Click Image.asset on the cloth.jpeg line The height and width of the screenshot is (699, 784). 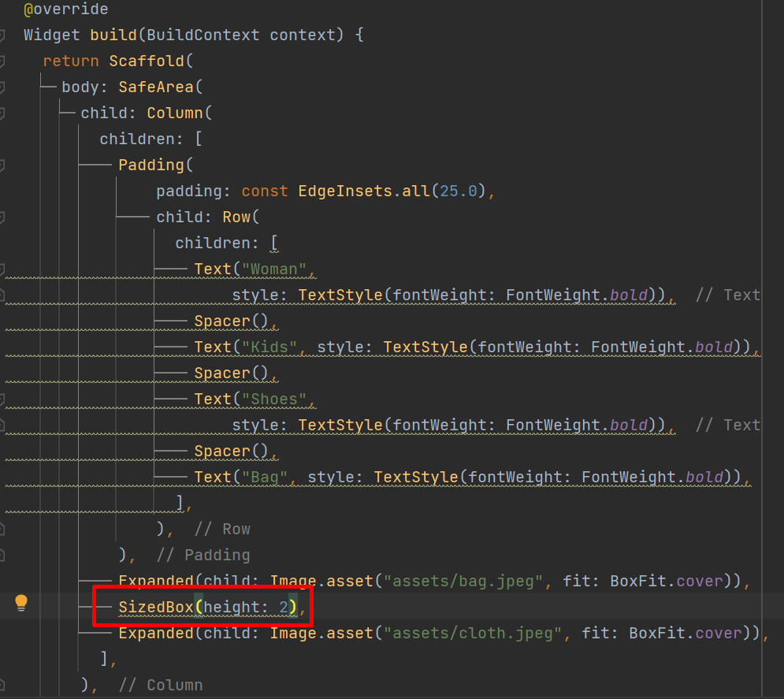[321, 633]
